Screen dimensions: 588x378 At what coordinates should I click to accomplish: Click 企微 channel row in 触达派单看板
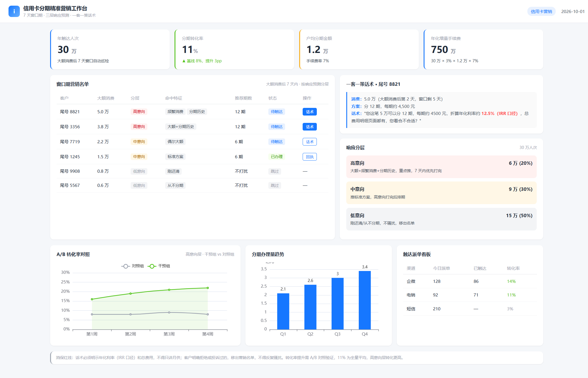pyautogui.click(x=470, y=281)
